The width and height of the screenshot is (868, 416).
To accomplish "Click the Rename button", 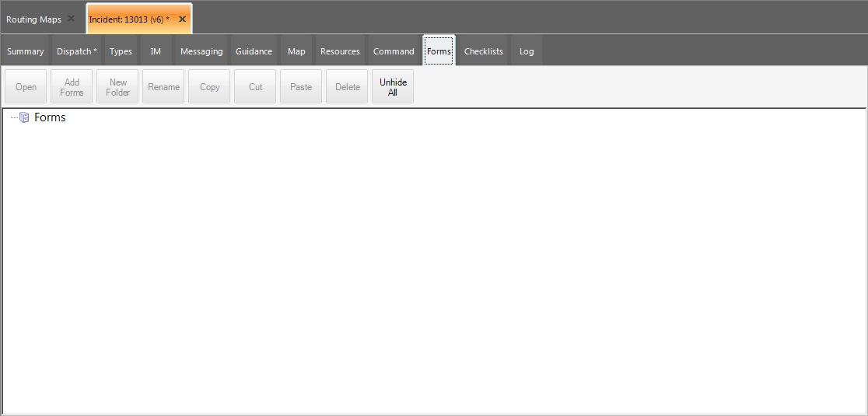I will (x=163, y=86).
